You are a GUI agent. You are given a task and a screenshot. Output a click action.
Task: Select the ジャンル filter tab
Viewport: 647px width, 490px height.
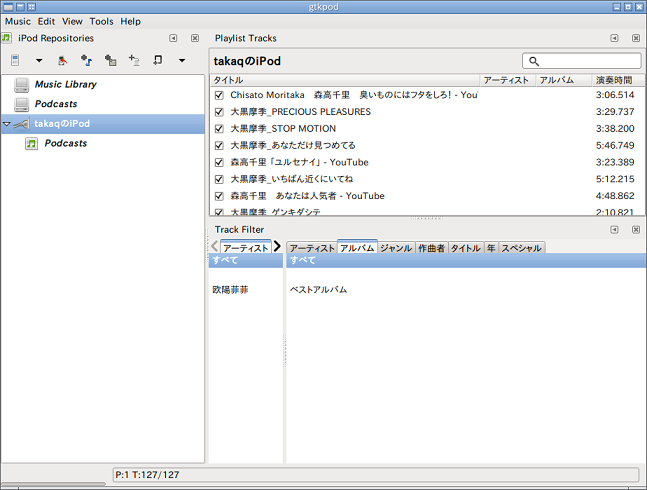(396, 248)
